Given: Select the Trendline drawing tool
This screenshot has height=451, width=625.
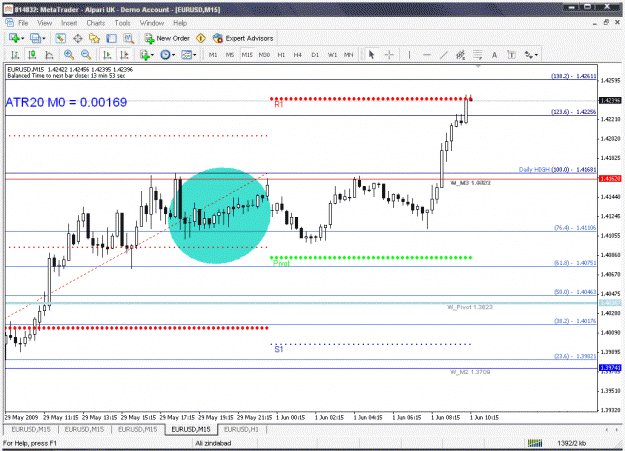Looking at the screenshot, I should pyautogui.click(x=444, y=55).
